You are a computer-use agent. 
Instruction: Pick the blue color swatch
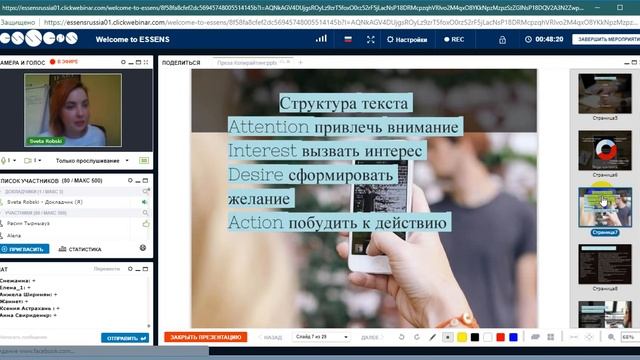click(513, 337)
